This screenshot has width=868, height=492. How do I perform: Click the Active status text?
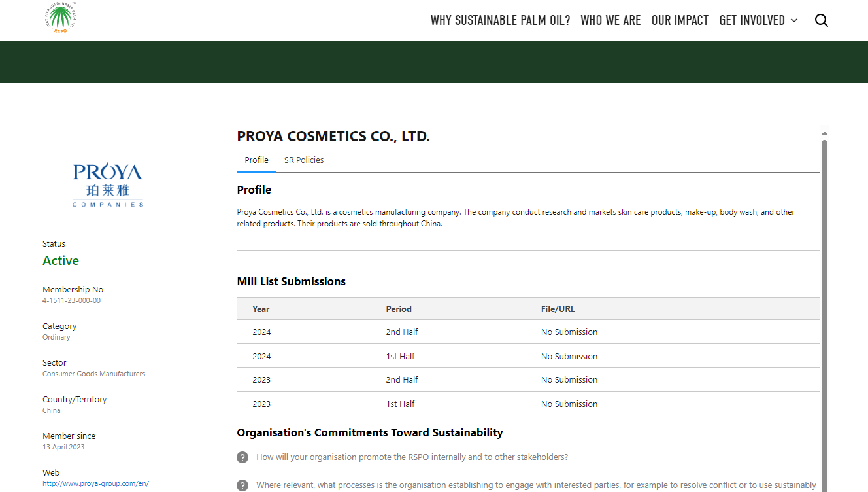[61, 261]
